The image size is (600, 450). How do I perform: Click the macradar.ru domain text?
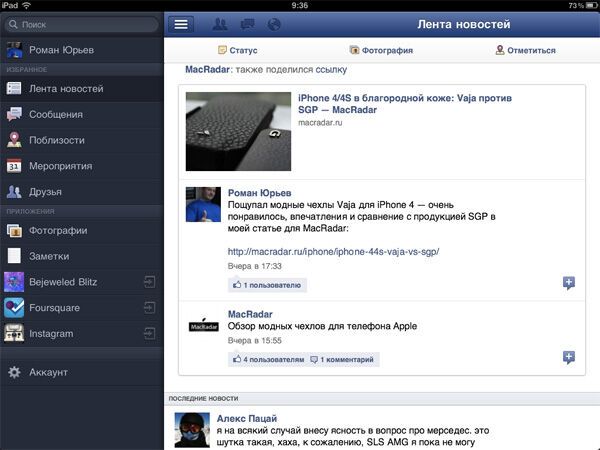click(x=320, y=123)
